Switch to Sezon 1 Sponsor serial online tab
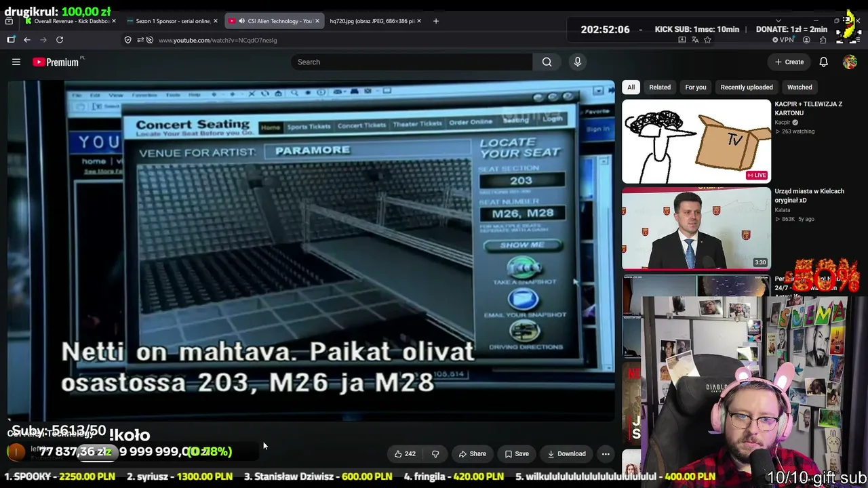 coord(172,21)
